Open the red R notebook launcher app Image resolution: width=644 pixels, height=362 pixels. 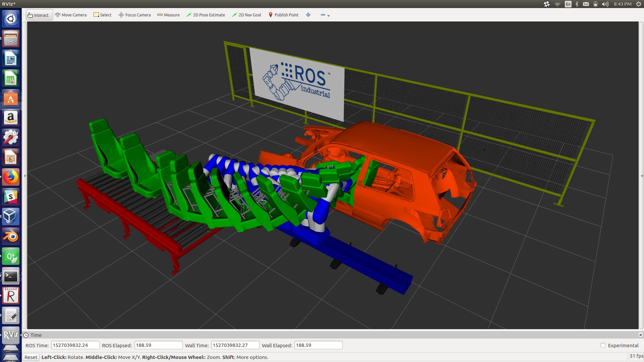click(11, 296)
